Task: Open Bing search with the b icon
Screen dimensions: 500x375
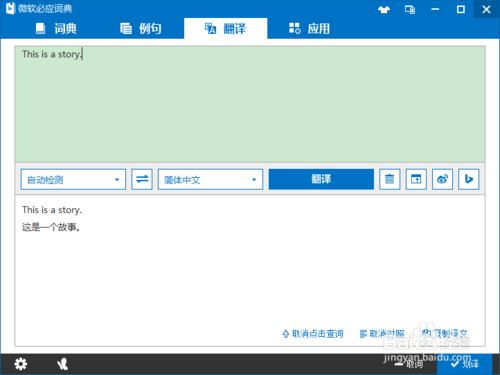Action: click(x=469, y=179)
